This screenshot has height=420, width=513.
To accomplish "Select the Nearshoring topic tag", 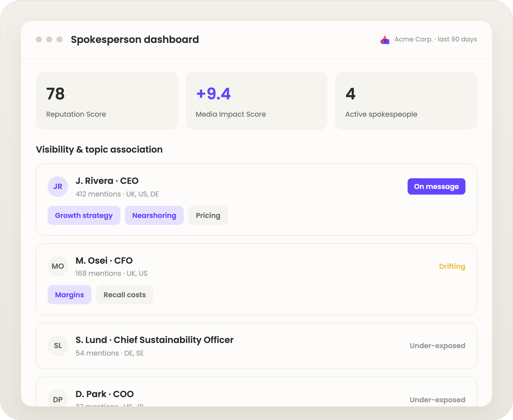I will (154, 215).
